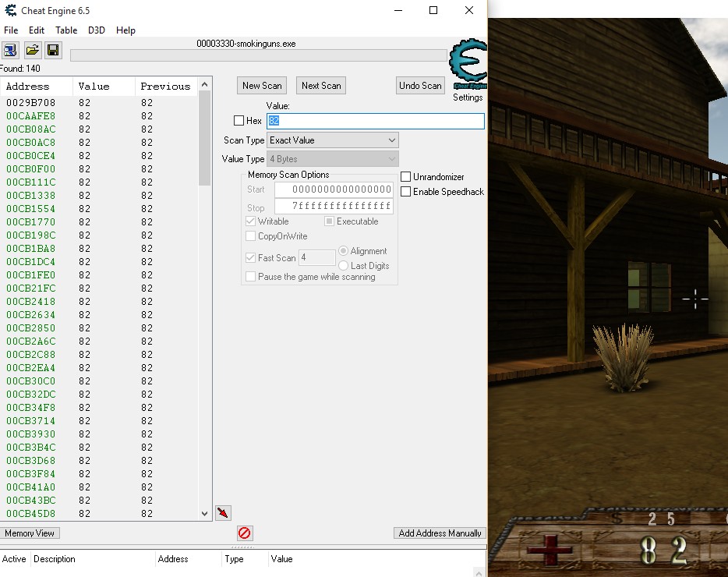
Task: Open the D3D menu
Action: [97, 30]
